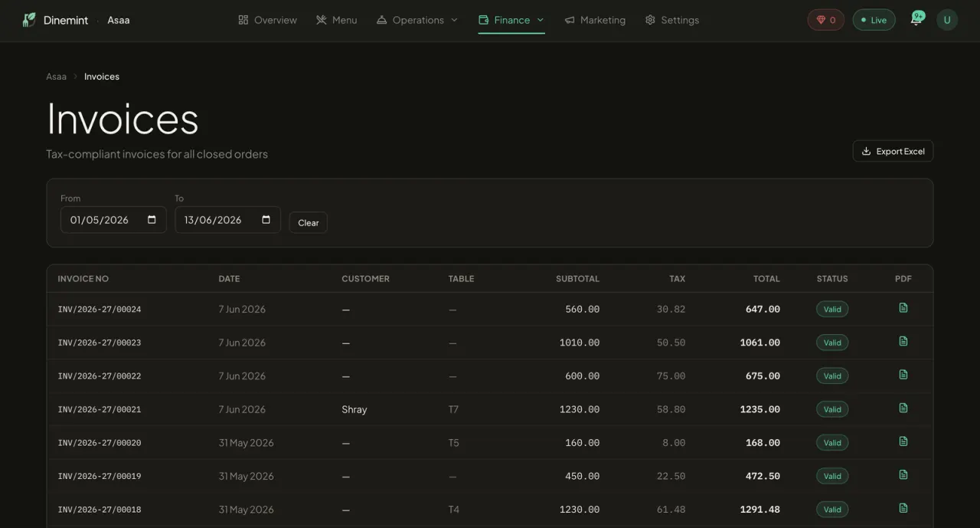This screenshot has width=980, height=528.
Task: Click total amount 647.00
Action: pyautogui.click(x=763, y=310)
